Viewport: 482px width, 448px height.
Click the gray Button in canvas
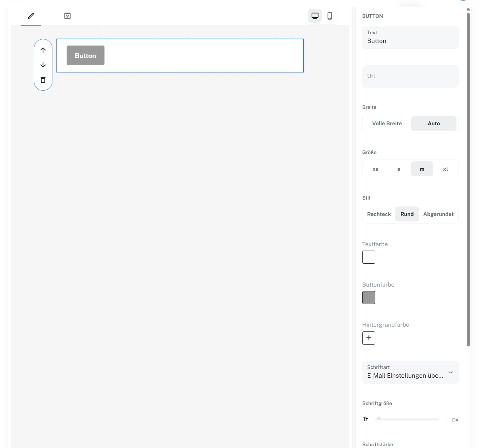[86, 55]
